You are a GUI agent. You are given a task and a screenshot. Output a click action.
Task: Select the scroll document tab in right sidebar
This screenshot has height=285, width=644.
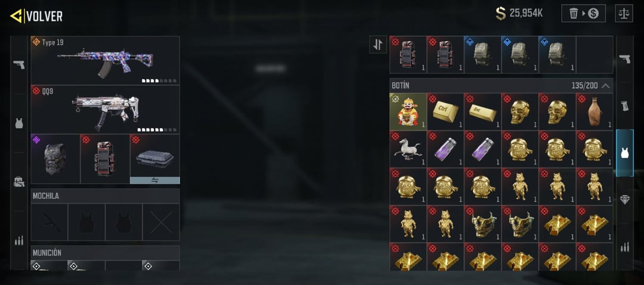(x=625, y=106)
